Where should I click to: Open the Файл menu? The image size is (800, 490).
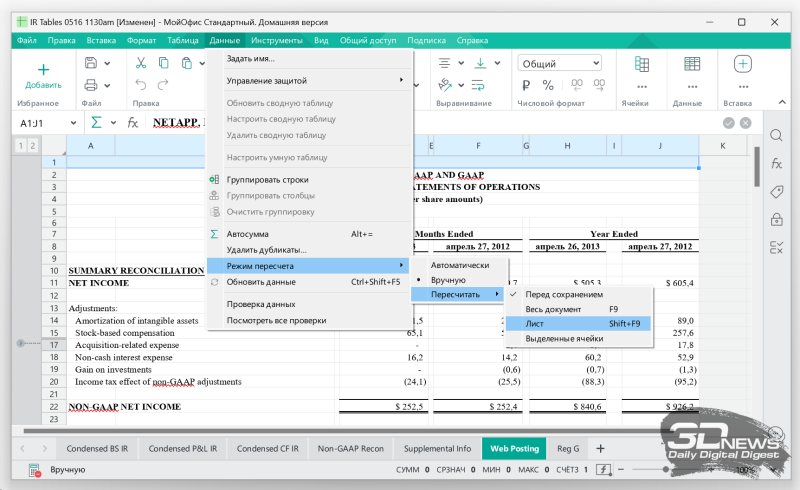pyautogui.click(x=27, y=40)
